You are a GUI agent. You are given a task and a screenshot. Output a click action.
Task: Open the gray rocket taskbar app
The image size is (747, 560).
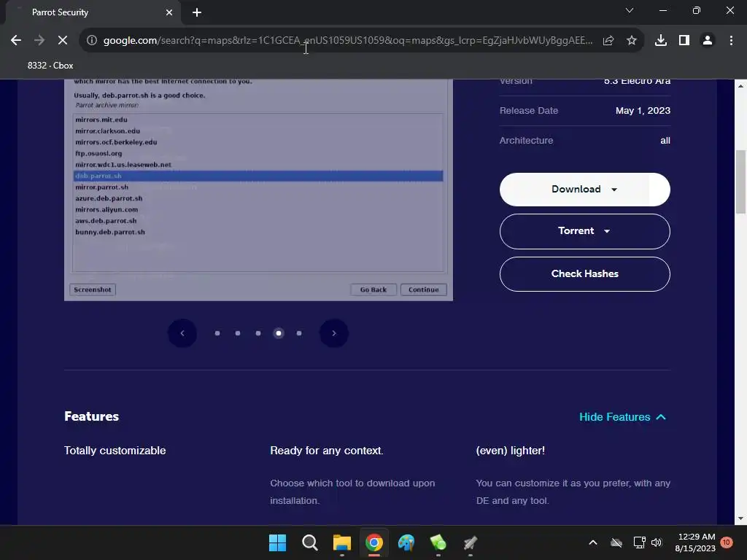coord(471,542)
